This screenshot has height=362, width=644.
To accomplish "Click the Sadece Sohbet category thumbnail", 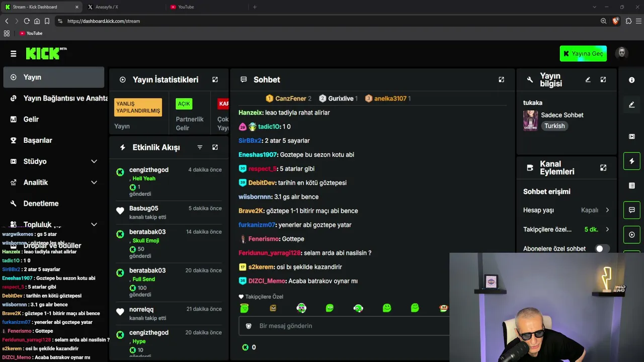I will pyautogui.click(x=530, y=121).
